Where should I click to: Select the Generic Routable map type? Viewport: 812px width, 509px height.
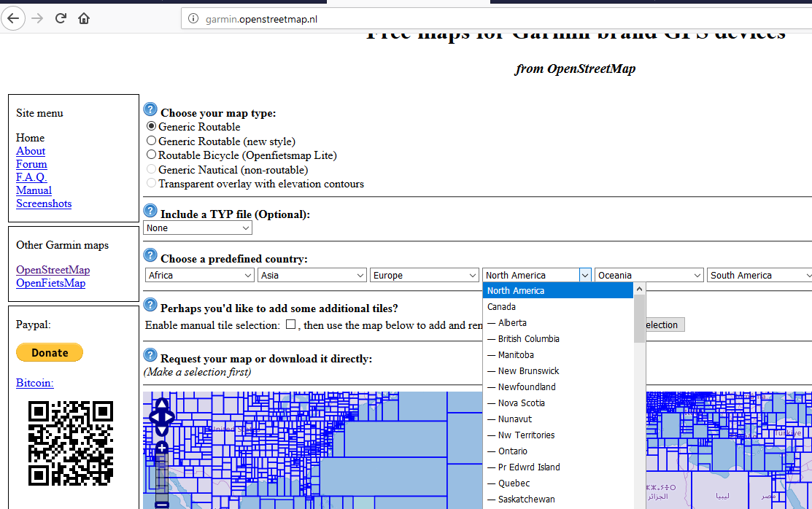pyautogui.click(x=151, y=126)
